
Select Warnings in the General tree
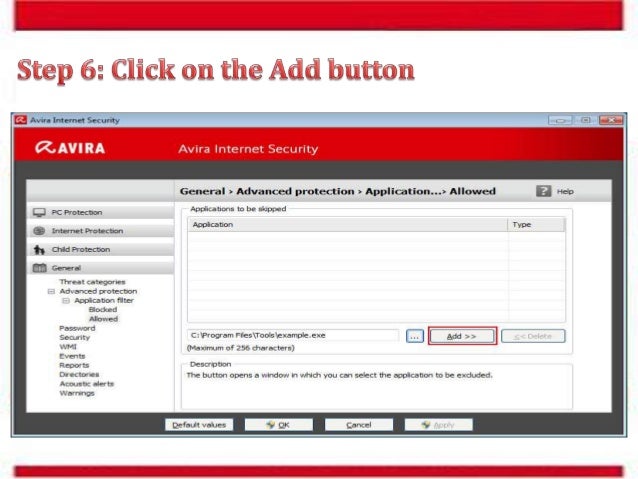click(76, 393)
